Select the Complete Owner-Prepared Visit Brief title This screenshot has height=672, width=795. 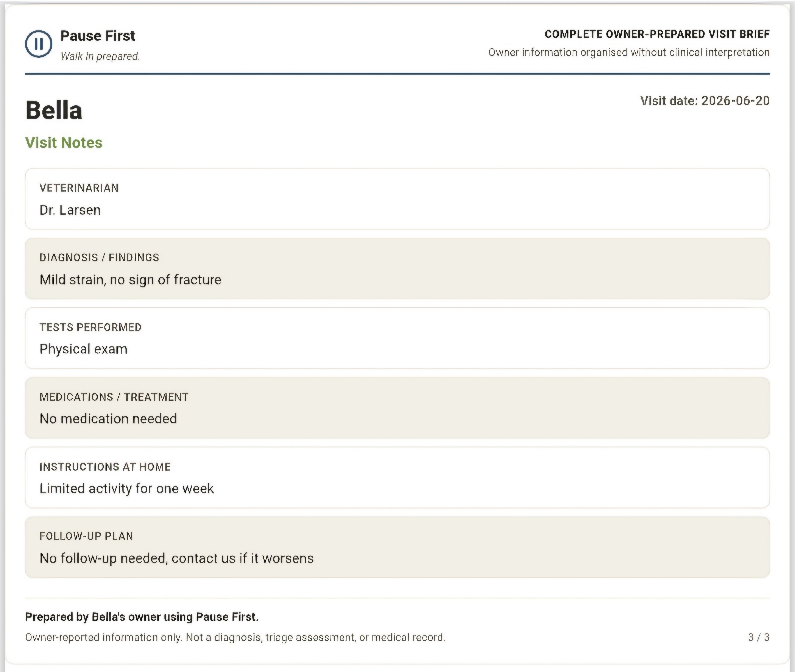point(657,34)
